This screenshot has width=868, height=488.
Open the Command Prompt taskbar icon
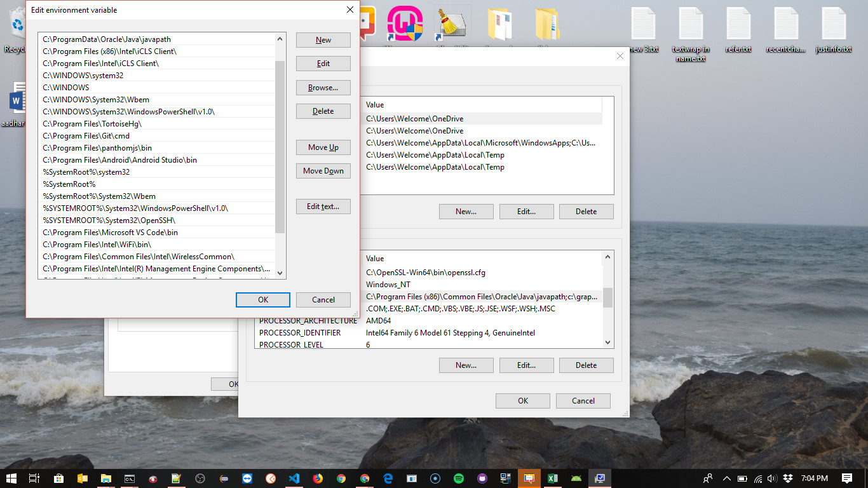(x=129, y=478)
